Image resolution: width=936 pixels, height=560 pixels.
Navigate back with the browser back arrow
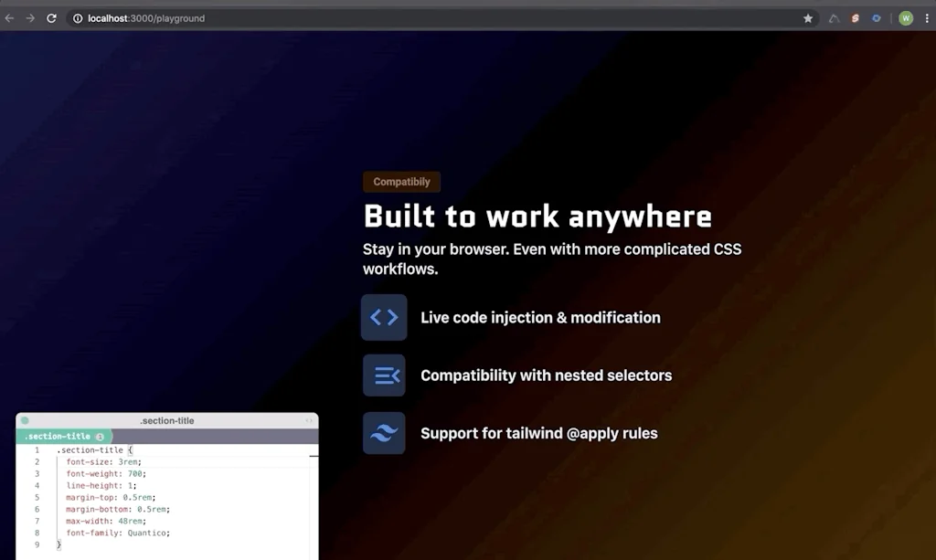coord(11,17)
